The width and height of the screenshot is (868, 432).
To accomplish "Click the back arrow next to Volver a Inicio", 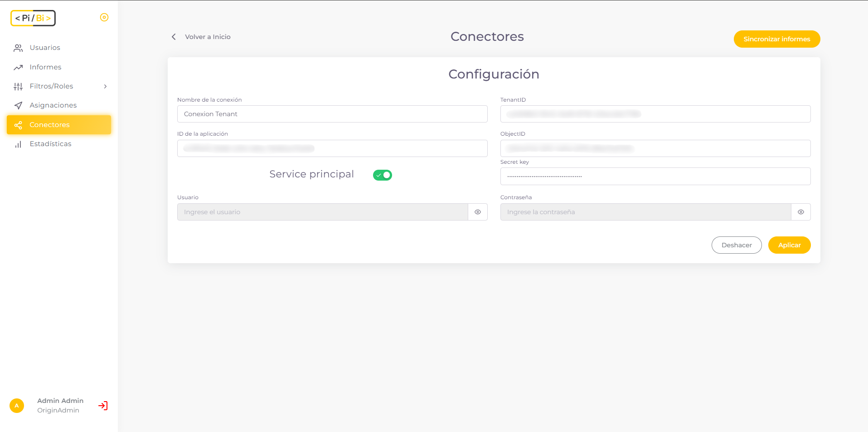I will coord(174,37).
